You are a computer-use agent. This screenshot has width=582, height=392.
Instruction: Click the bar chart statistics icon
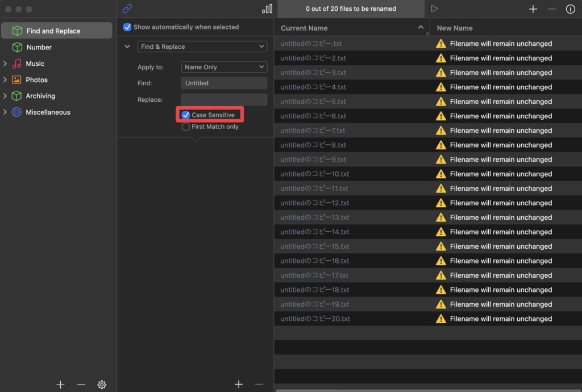tap(267, 9)
